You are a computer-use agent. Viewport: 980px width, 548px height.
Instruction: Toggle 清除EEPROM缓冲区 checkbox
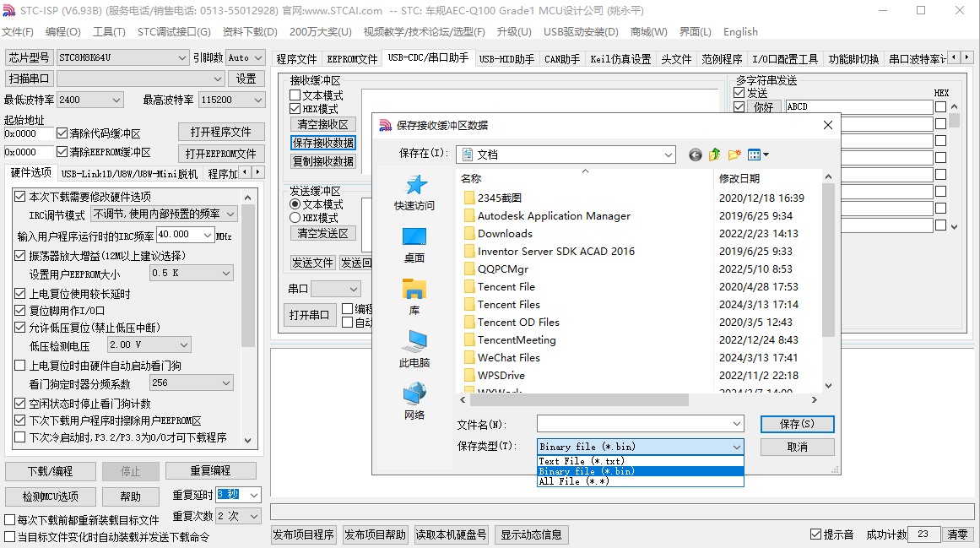click(x=62, y=152)
